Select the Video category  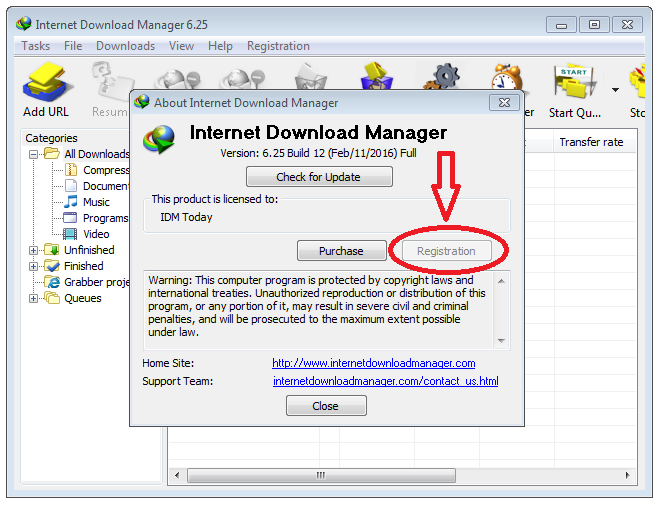96,234
